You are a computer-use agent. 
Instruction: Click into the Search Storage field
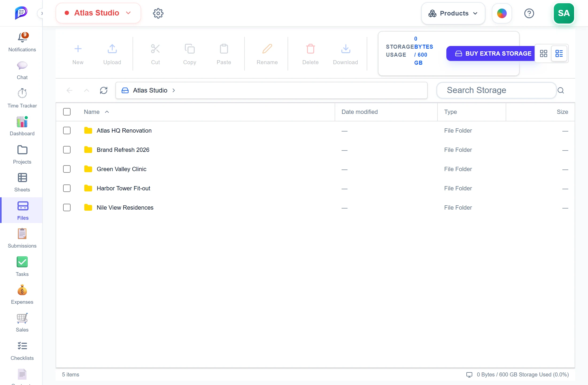pos(497,90)
